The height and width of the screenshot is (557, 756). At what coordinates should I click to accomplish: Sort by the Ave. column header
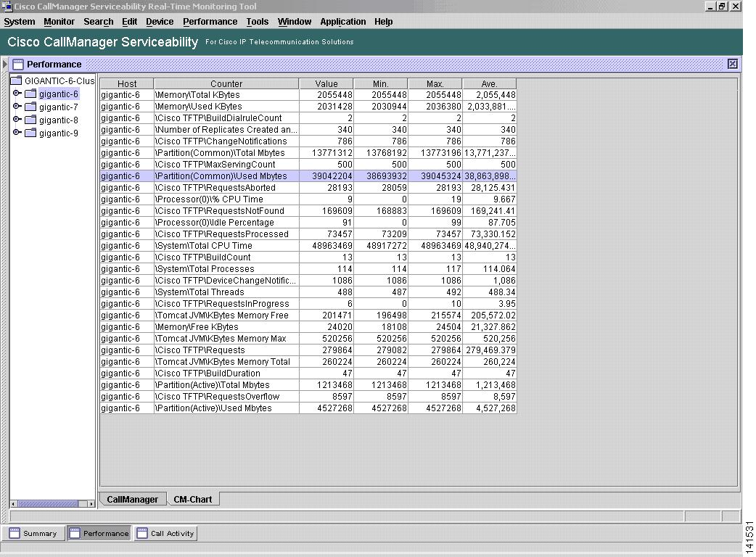coord(490,83)
